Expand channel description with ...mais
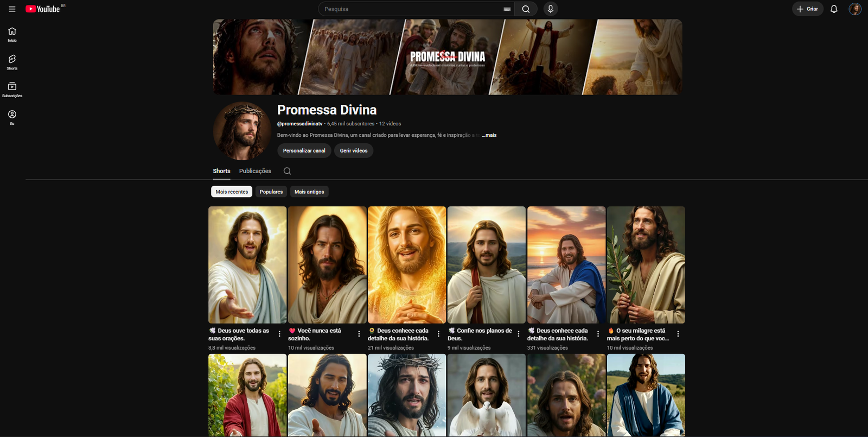Viewport: 868px width, 437px height. (x=489, y=135)
